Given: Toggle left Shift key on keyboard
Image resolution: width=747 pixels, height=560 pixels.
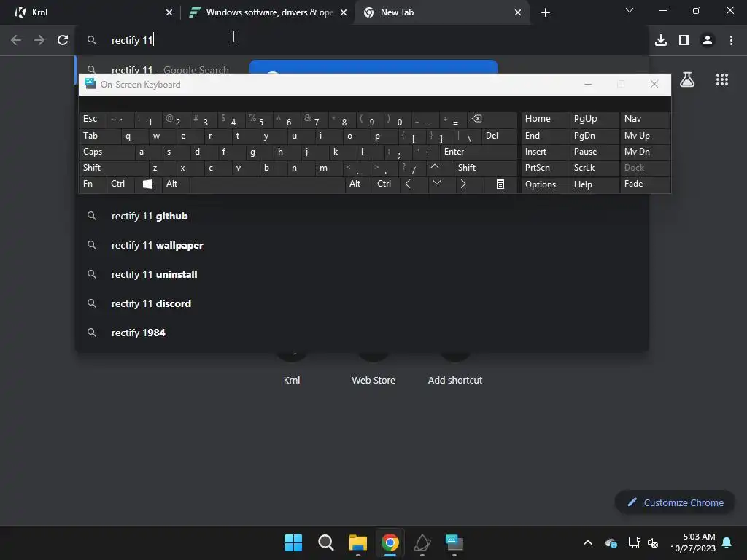Looking at the screenshot, I should coord(114,168).
